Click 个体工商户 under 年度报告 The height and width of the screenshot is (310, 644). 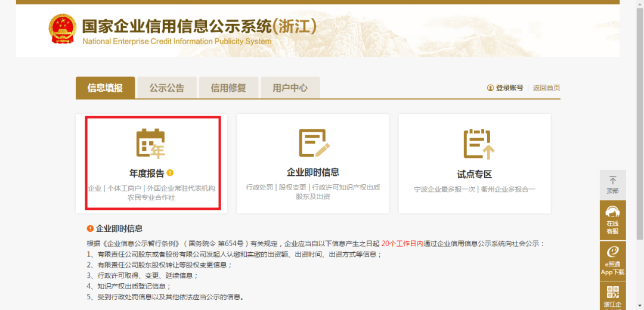[x=124, y=188]
